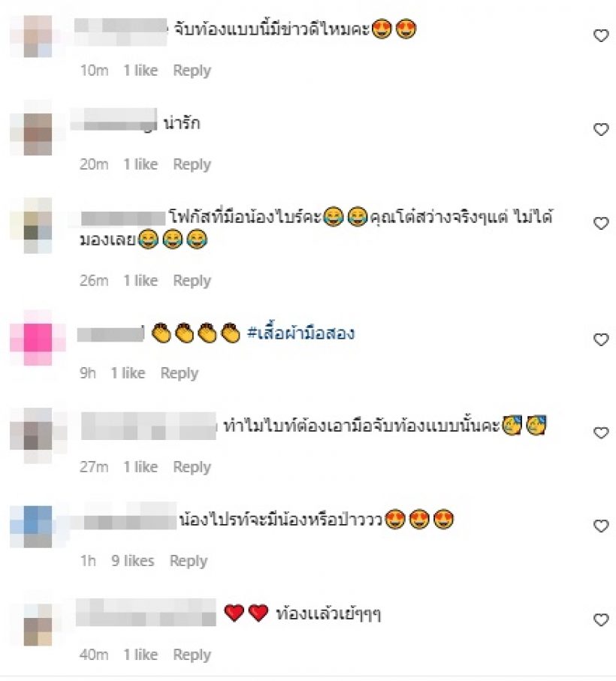The image size is (616, 681).
Task: Reply to the comment posted 1h ago
Action: [x=188, y=561]
